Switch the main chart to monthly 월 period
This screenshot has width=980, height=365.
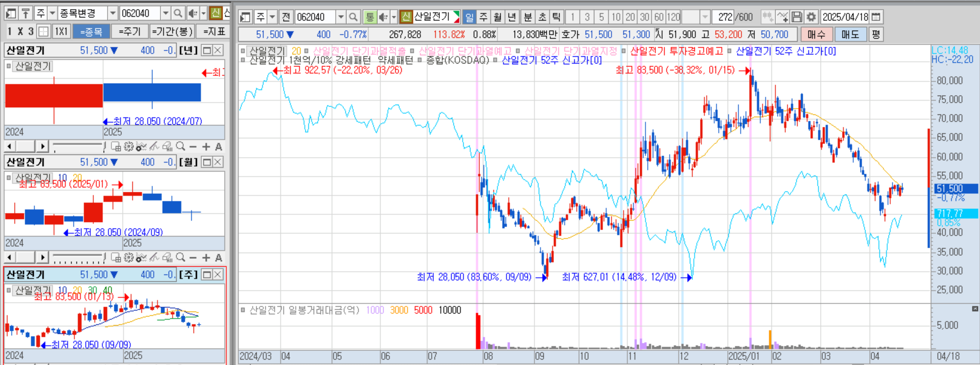[x=498, y=17]
